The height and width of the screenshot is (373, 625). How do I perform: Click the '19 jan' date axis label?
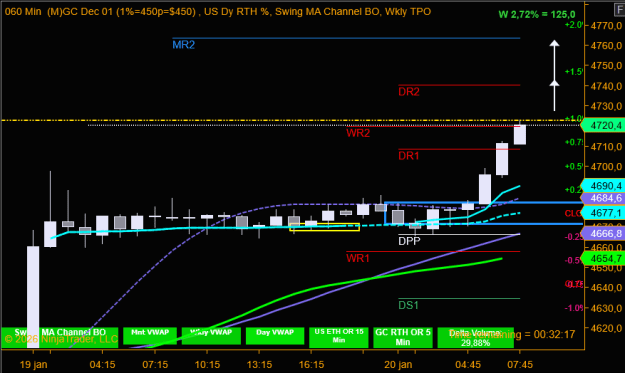tap(33, 365)
